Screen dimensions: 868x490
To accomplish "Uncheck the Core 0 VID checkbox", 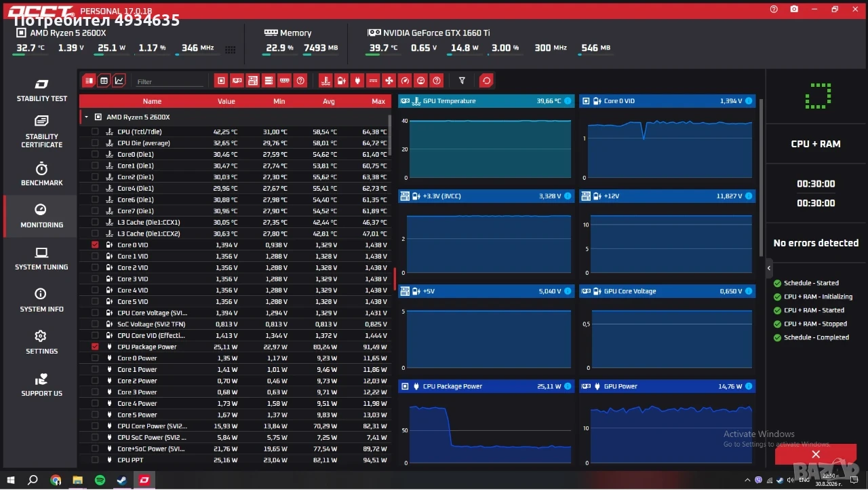I will 95,245.
